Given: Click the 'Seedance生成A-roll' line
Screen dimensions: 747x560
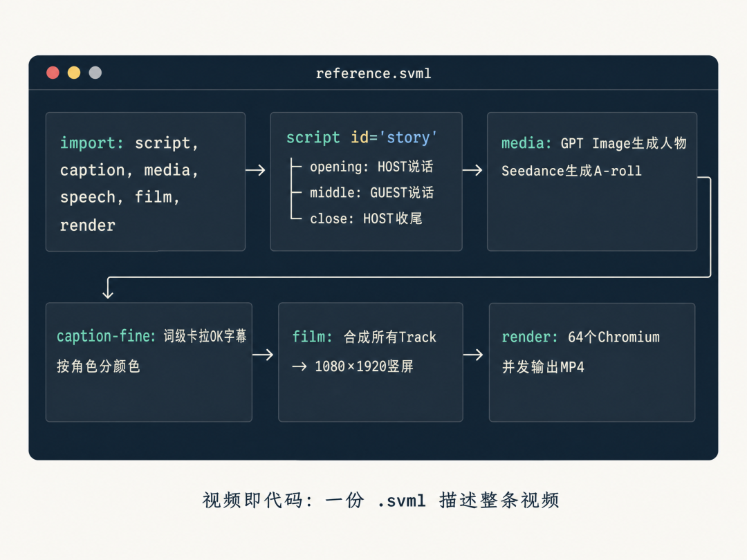Looking at the screenshot, I should (x=571, y=171).
